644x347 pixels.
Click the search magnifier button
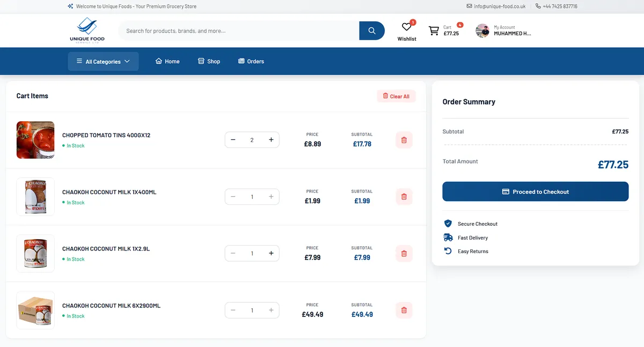(372, 31)
